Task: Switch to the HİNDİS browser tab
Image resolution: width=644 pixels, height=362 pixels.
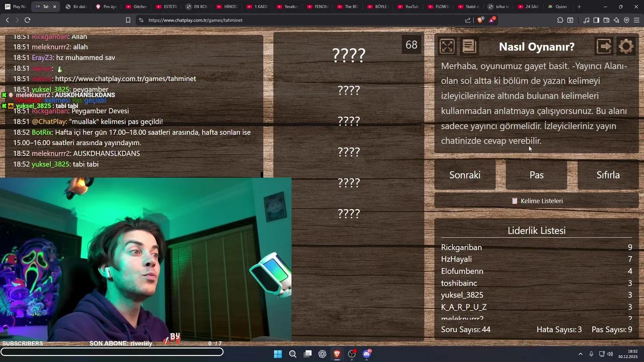Action: [227, 7]
